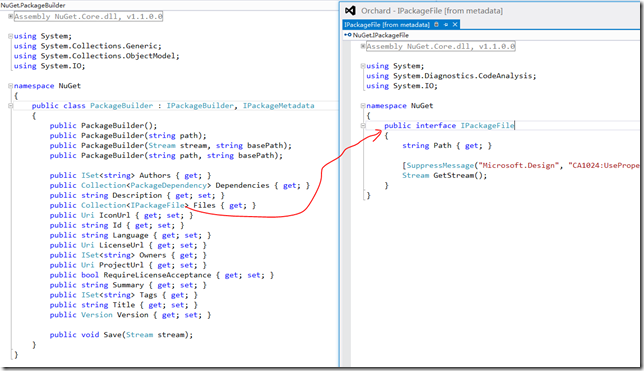Click the NuGet.PackageBuilder header in left editor

click(x=33, y=5)
